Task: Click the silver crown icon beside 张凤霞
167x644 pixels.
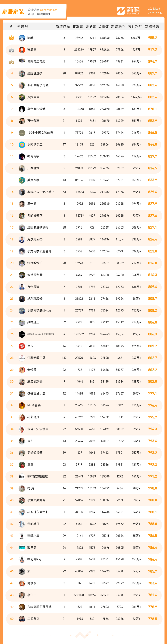Action: 11,50
